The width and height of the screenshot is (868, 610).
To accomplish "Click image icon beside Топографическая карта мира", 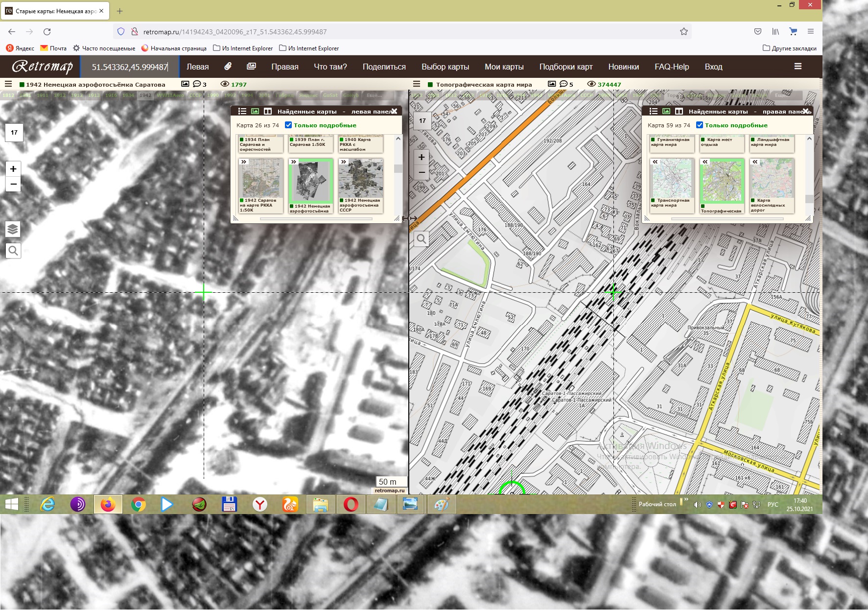I will coord(552,84).
